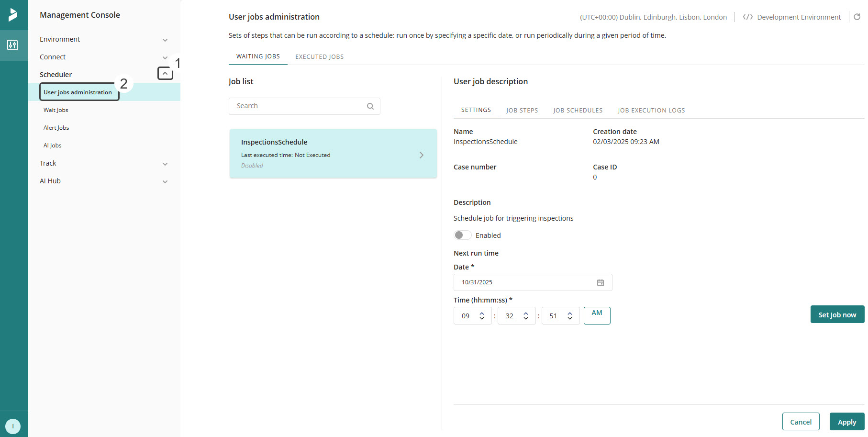Click the Bizagi logo in the corner
The width and height of the screenshot is (868, 437).
pos(13,14)
